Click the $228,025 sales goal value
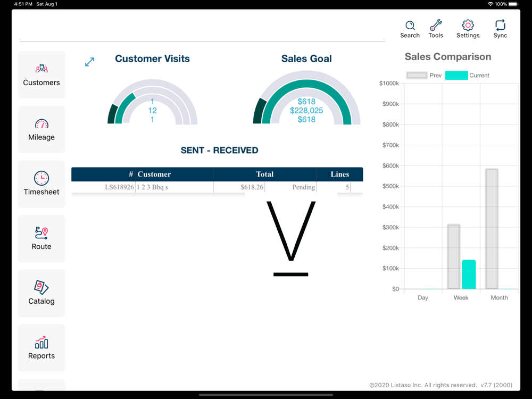532x399 pixels. pos(306,110)
